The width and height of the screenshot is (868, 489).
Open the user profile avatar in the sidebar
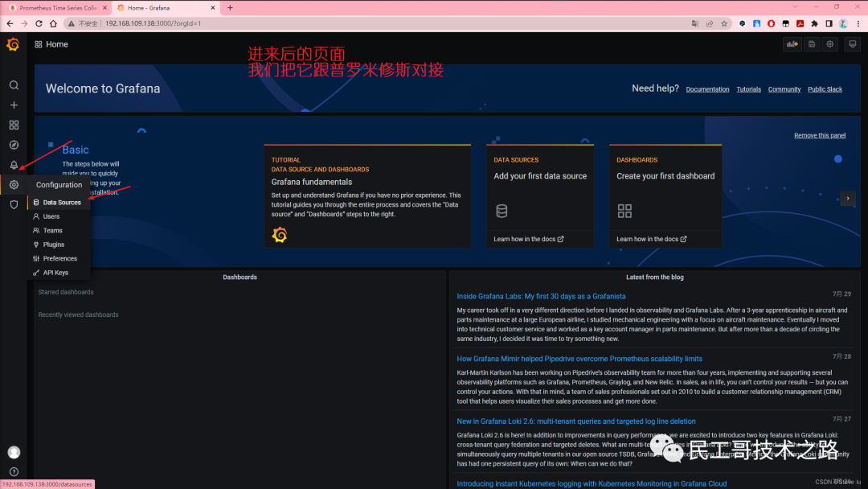14,453
